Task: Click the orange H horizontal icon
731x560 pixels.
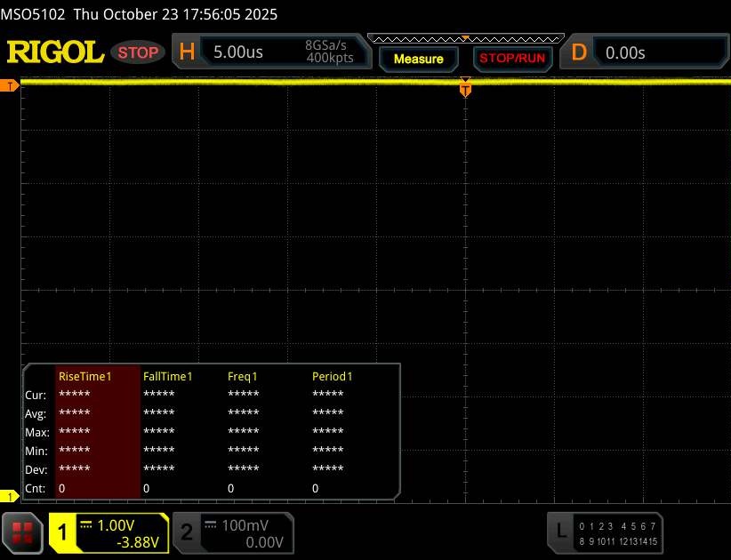Action: tap(187, 52)
